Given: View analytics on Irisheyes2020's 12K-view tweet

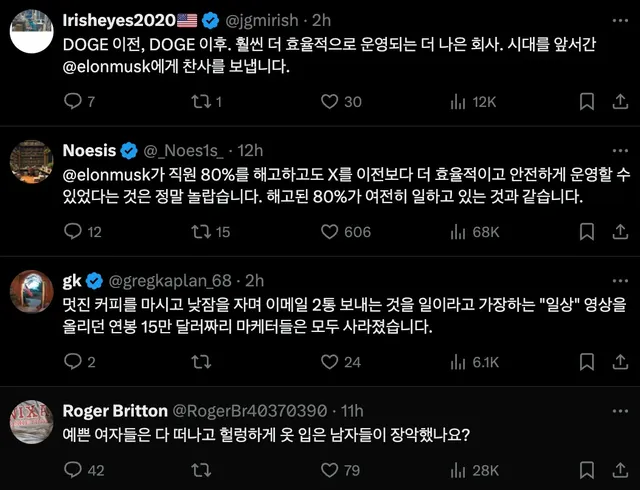Looking at the screenshot, I should [459, 101].
